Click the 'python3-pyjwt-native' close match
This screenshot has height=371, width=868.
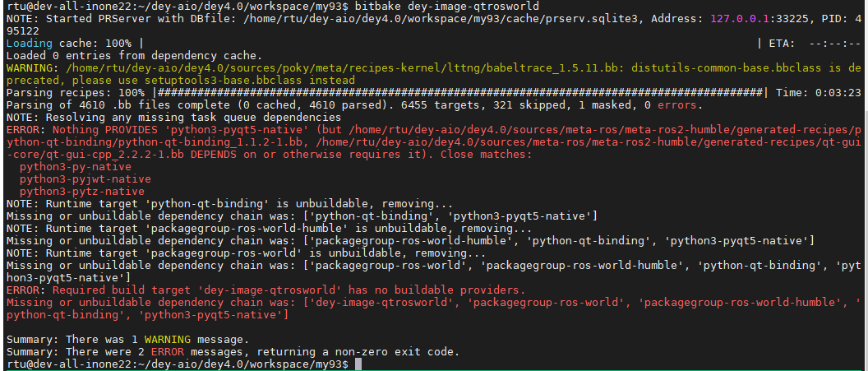(x=85, y=179)
